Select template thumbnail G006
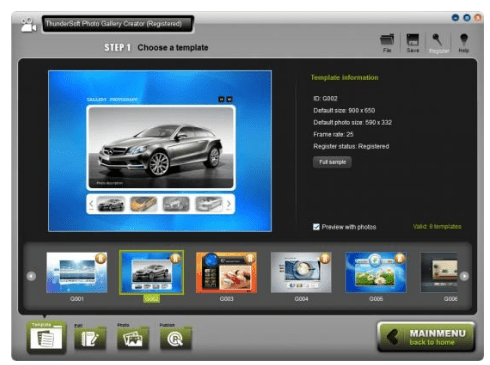The image size is (490, 365). [x=439, y=272]
